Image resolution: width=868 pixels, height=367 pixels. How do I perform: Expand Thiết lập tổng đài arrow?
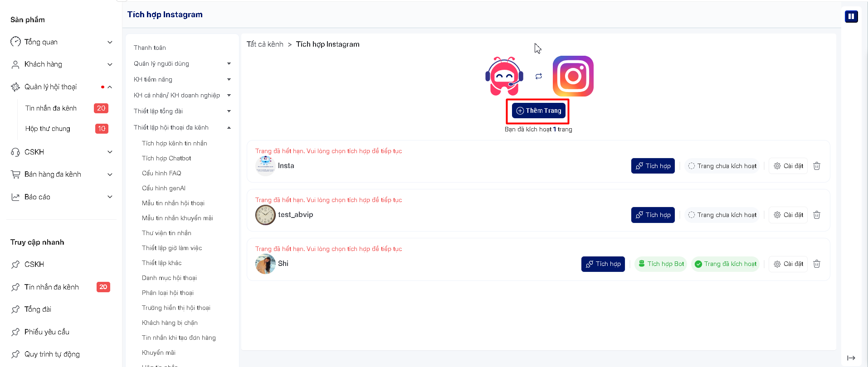pyautogui.click(x=229, y=111)
